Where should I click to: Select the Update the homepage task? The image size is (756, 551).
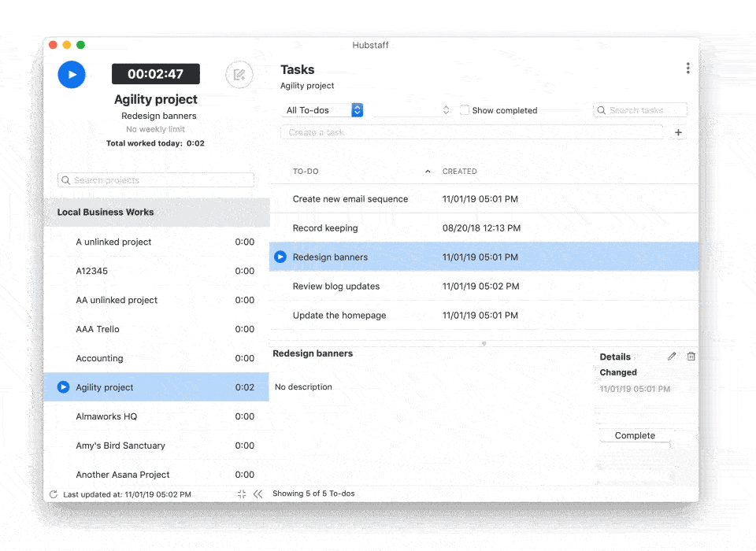click(x=484, y=316)
